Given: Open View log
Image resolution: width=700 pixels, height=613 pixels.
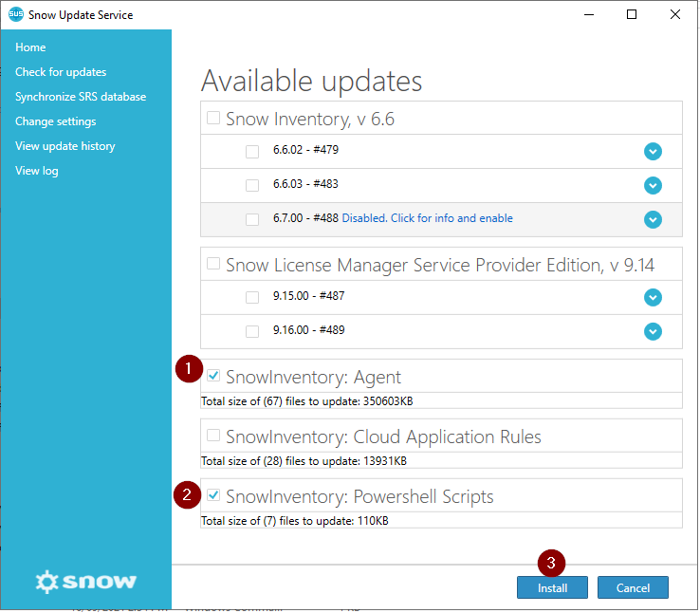Looking at the screenshot, I should coord(37,171).
